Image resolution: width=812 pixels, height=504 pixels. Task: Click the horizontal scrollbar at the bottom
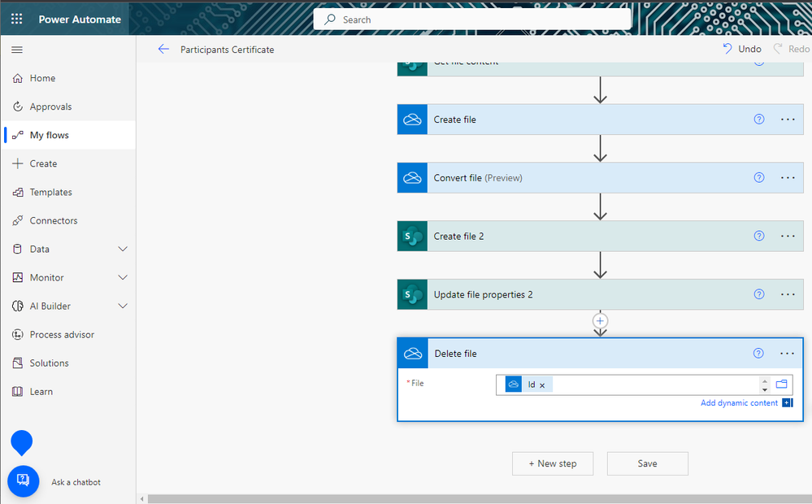(480, 499)
